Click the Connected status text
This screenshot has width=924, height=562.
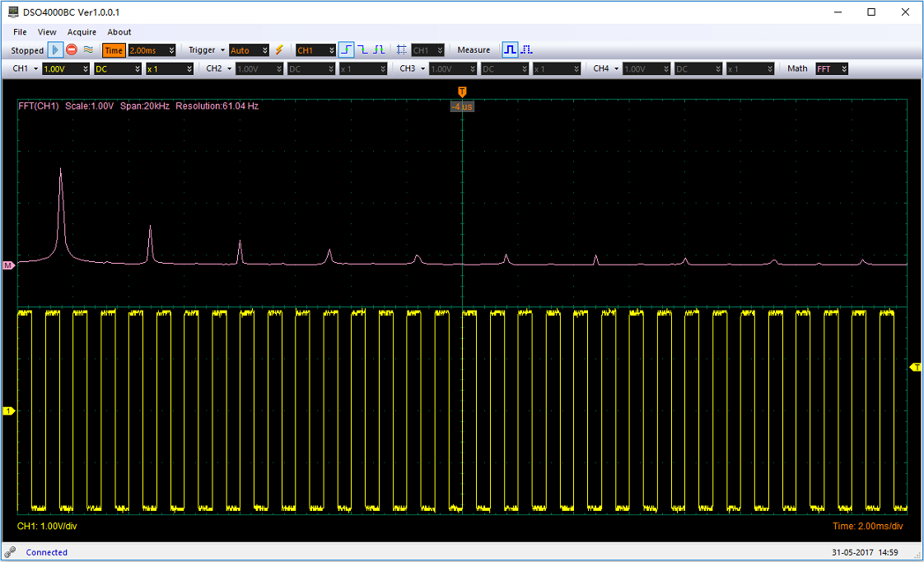pyautogui.click(x=47, y=553)
